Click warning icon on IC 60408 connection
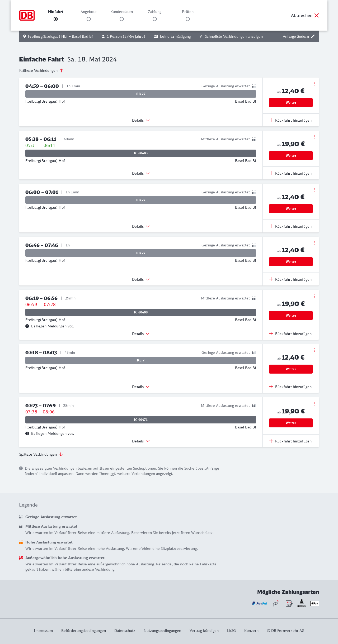Viewport: 338px width, 644px height. [27, 326]
